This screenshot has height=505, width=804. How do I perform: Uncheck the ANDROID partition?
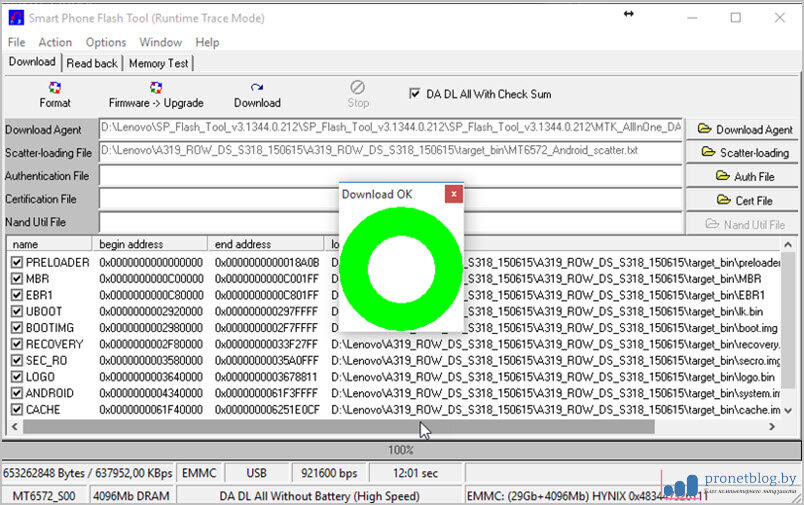pos(17,393)
